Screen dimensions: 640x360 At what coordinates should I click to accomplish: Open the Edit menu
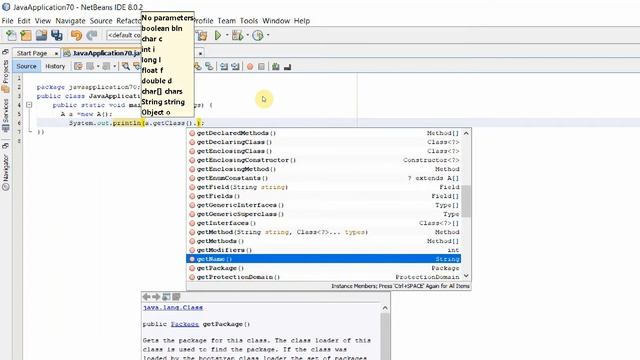point(24,21)
